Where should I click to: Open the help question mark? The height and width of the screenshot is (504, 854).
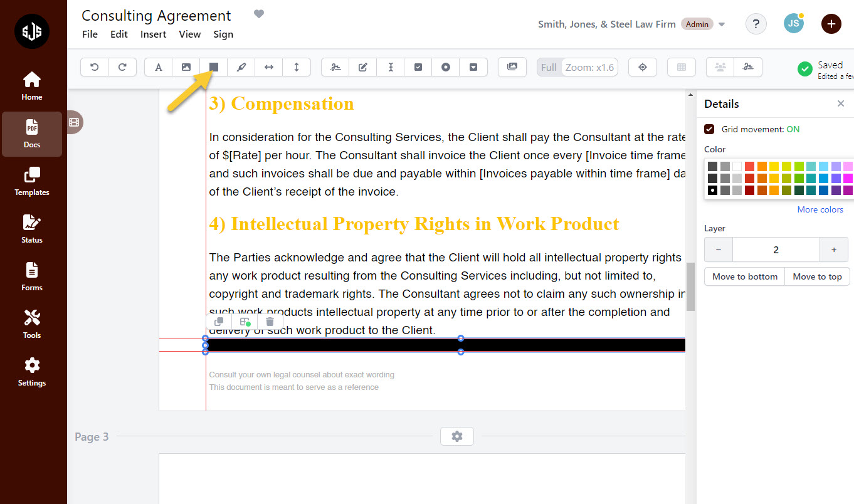click(756, 24)
